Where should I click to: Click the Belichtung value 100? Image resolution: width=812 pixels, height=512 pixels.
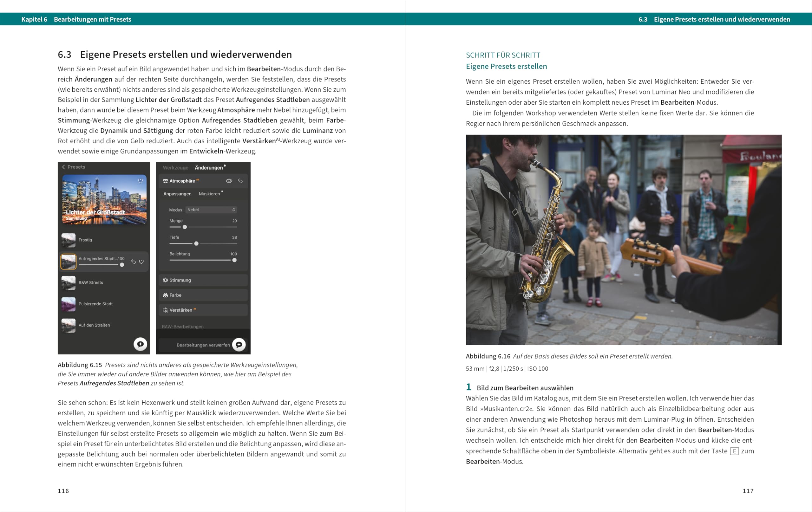(x=234, y=254)
